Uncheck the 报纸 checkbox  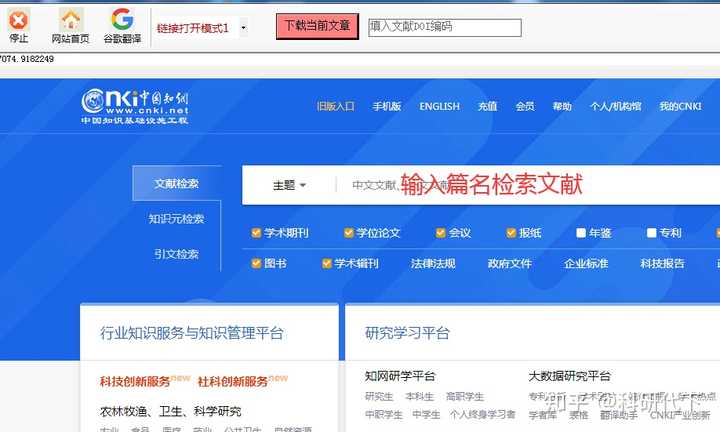tap(511, 233)
